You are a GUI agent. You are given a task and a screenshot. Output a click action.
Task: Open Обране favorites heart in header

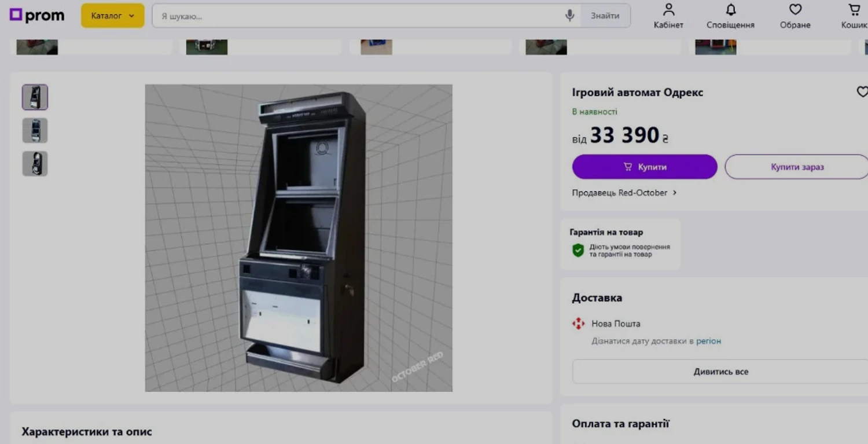click(x=795, y=16)
